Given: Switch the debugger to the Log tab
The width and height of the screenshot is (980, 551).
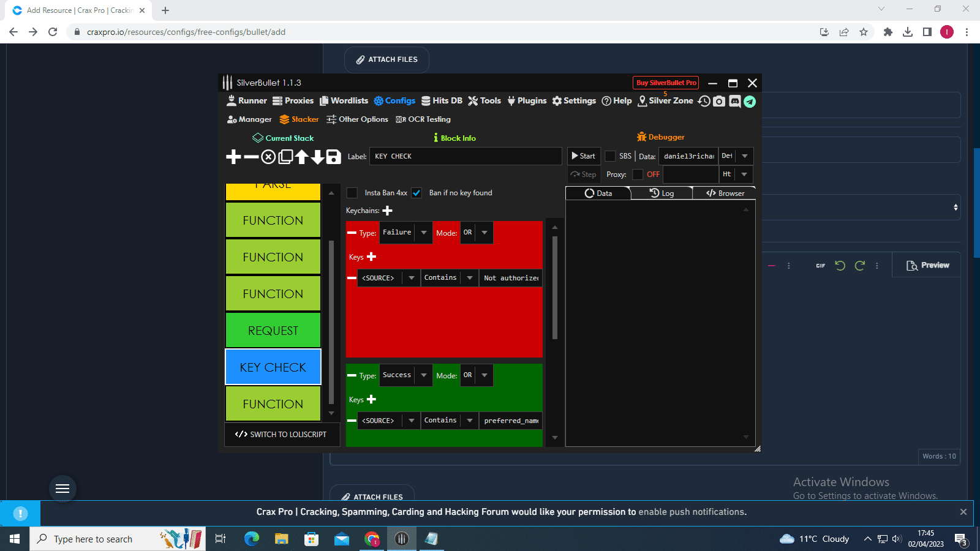Looking at the screenshot, I should point(661,193).
